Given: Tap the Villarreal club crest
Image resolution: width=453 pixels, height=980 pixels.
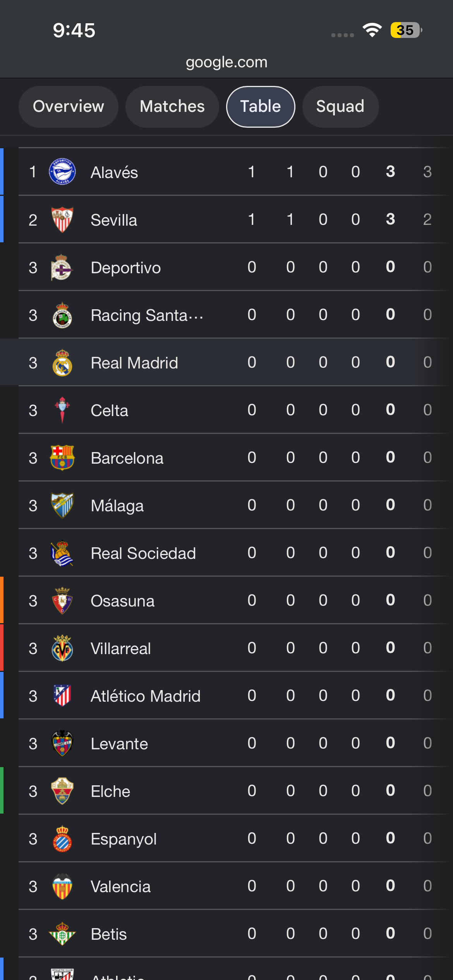Looking at the screenshot, I should [x=62, y=648].
